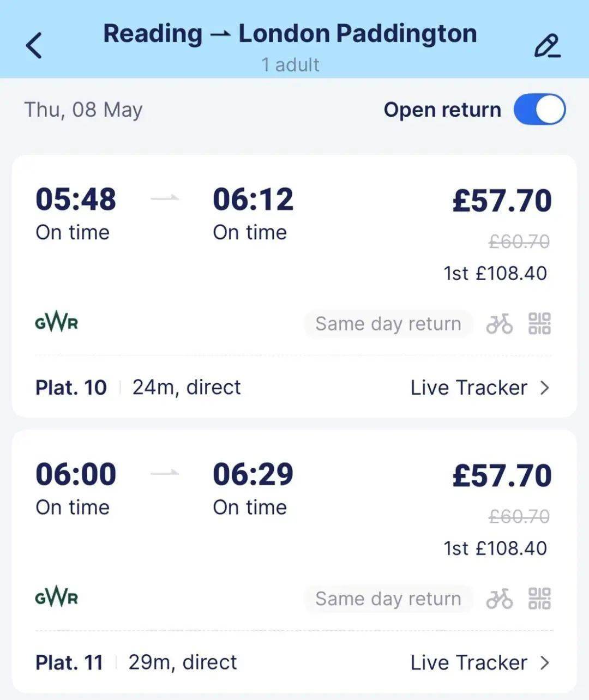Select £57.70 fare for 05:48 departure
589x700 pixels.
coord(502,201)
